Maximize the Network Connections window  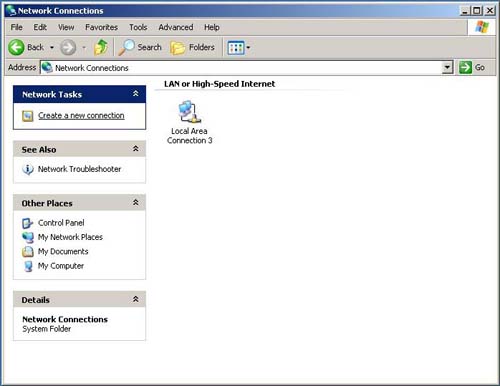(x=477, y=11)
